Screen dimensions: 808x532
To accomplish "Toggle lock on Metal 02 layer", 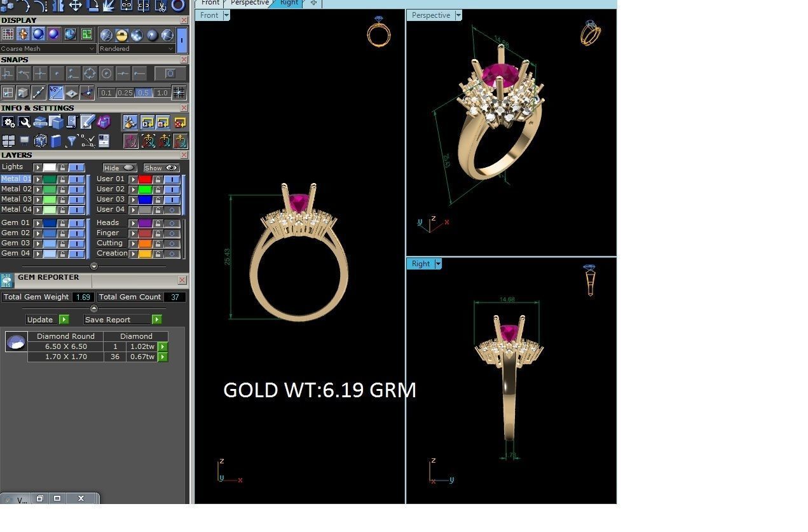I will coord(63,189).
